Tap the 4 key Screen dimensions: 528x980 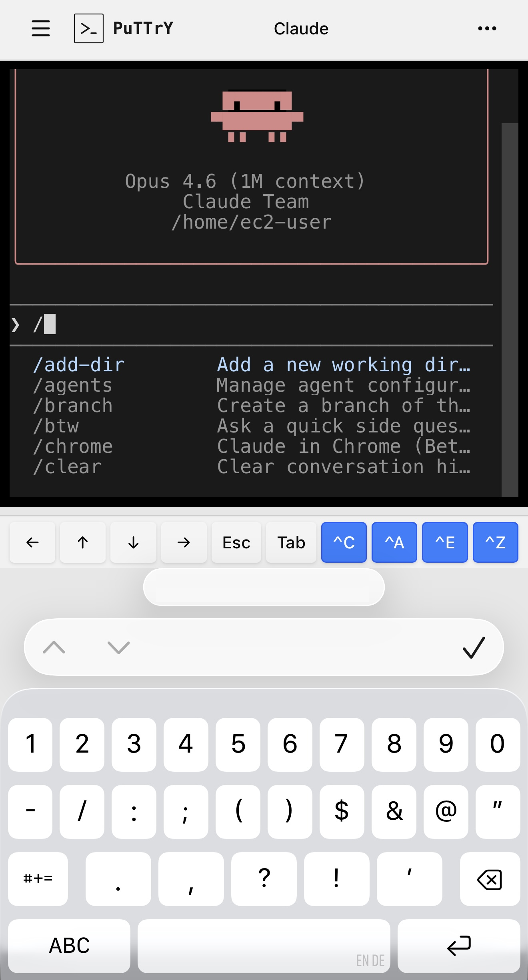coord(186,745)
